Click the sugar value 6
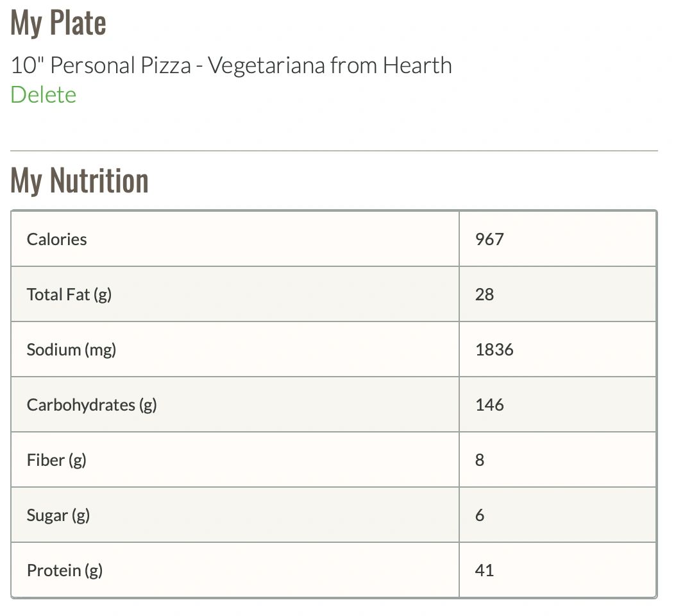Screen dimensions: 676x616 (x=480, y=515)
